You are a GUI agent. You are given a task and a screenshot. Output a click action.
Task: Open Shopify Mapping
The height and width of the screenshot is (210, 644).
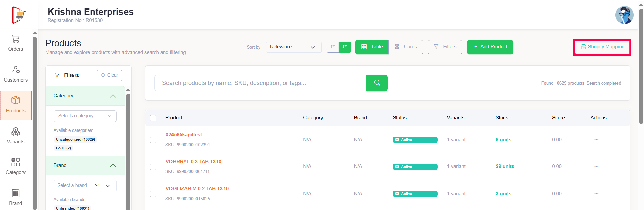[x=602, y=47]
